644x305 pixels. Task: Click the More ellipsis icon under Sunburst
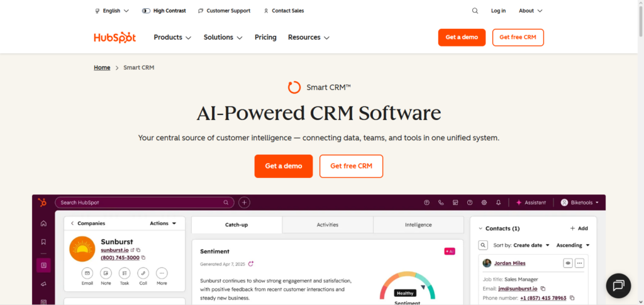pyautogui.click(x=162, y=274)
